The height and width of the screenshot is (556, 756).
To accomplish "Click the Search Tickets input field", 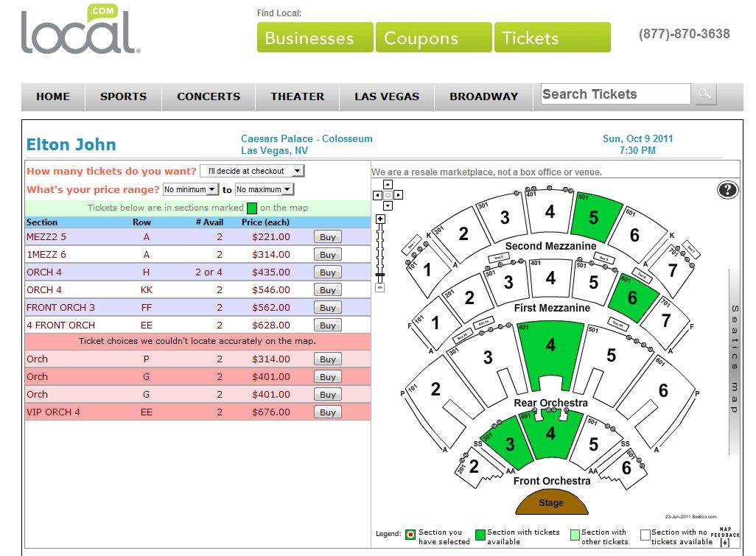I will pyautogui.click(x=616, y=94).
